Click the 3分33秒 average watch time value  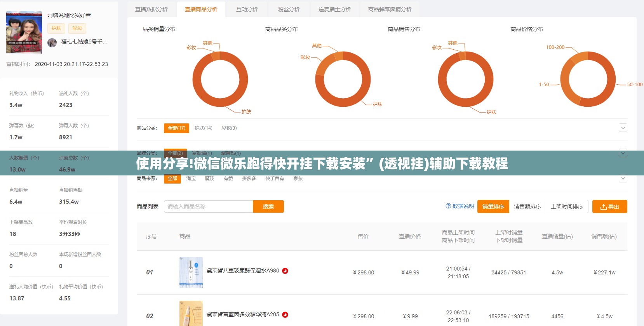(x=70, y=234)
